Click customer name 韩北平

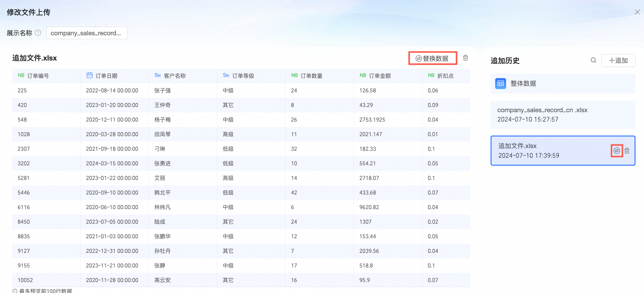[163, 193]
